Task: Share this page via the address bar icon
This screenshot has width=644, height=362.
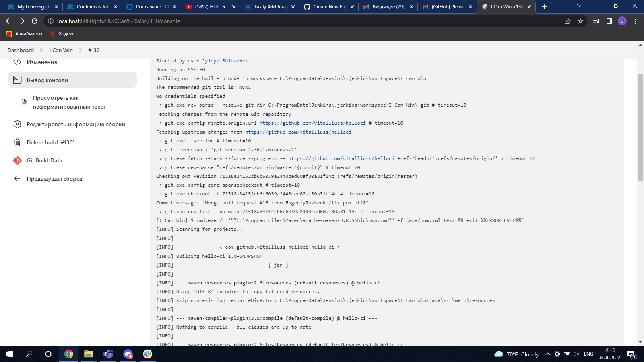Action: pos(568,21)
